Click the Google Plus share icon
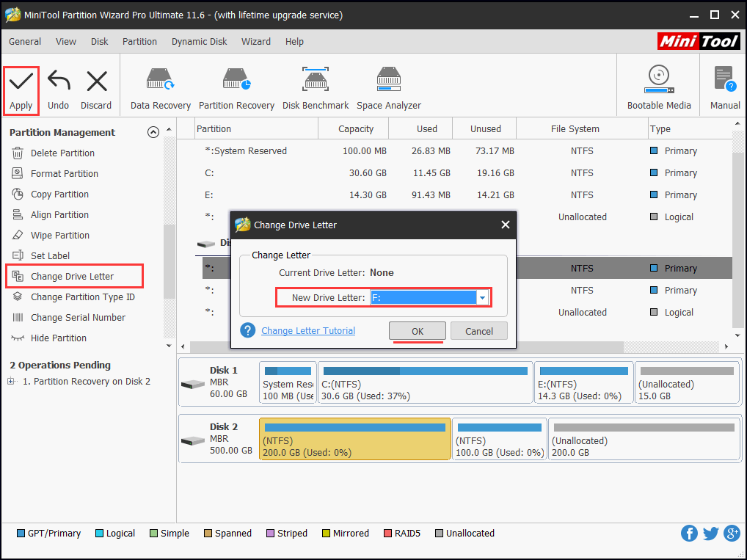 point(732,534)
